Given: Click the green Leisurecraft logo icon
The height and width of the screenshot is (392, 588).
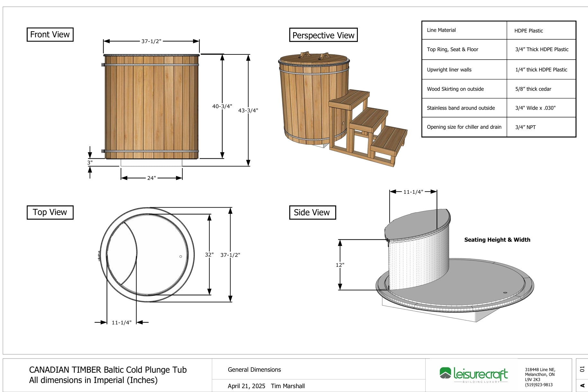Looking at the screenshot, I should pyautogui.click(x=445, y=373).
